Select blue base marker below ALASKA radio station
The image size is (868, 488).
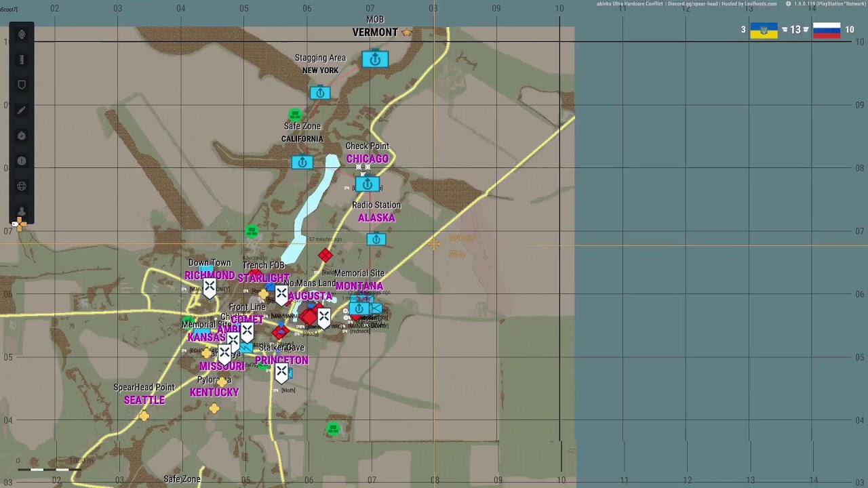[376, 239]
